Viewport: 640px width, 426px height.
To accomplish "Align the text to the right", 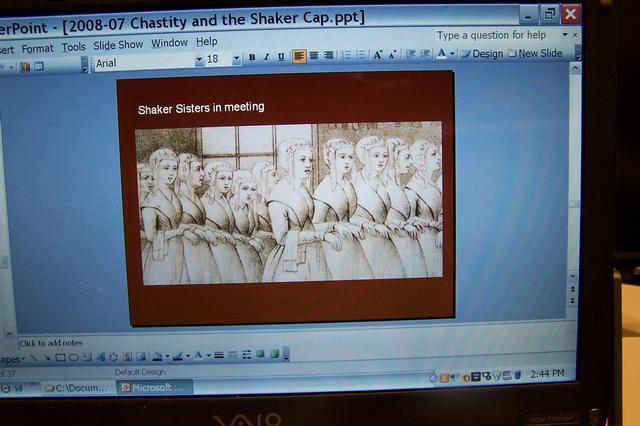I will (328, 55).
